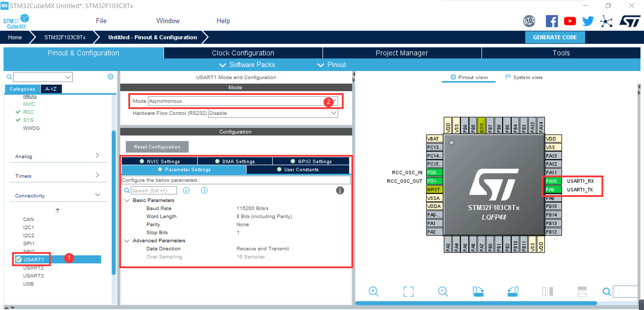Click the PA10 pin on the chip
Screen dimensions: 644x310
tap(553, 181)
